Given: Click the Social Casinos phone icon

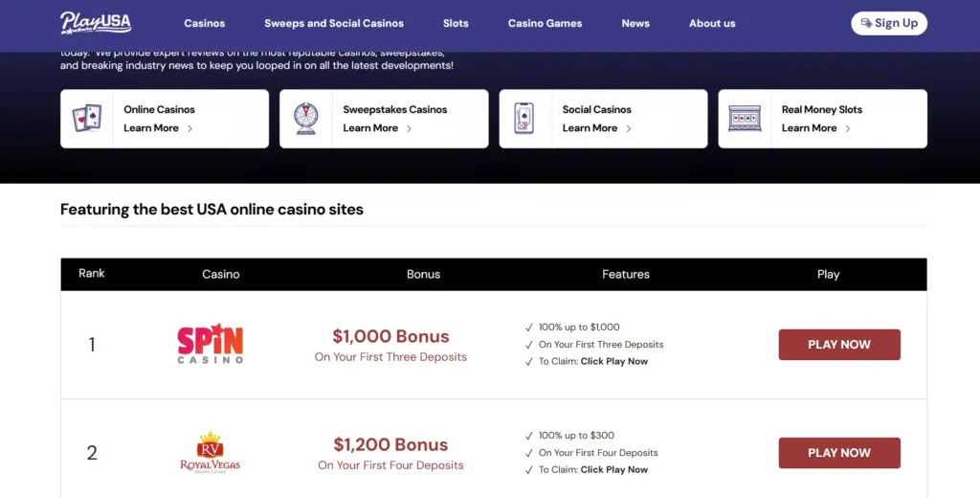Looking at the screenshot, I should (x=523, y=119).
